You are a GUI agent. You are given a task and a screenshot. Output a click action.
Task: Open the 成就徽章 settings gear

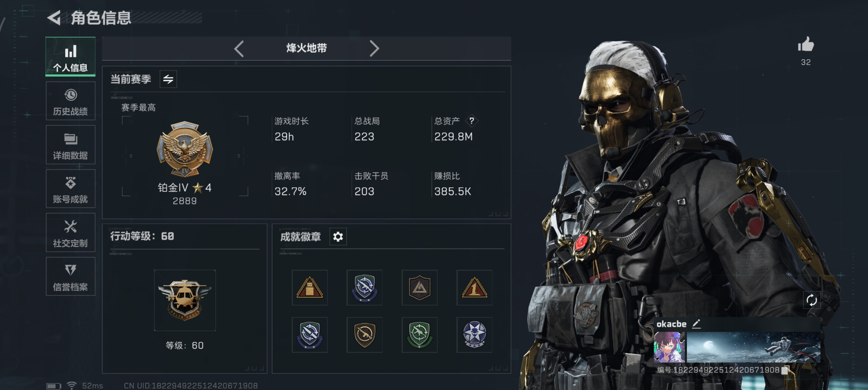pyautogui.click(x=338, y=237)
